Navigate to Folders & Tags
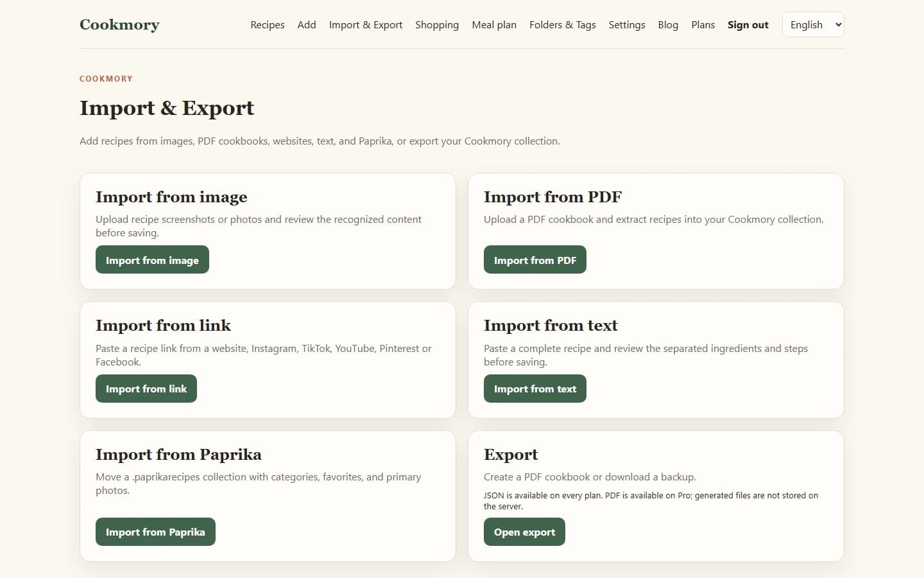Viewport: 924px width, 578px height. coord(563,24)
